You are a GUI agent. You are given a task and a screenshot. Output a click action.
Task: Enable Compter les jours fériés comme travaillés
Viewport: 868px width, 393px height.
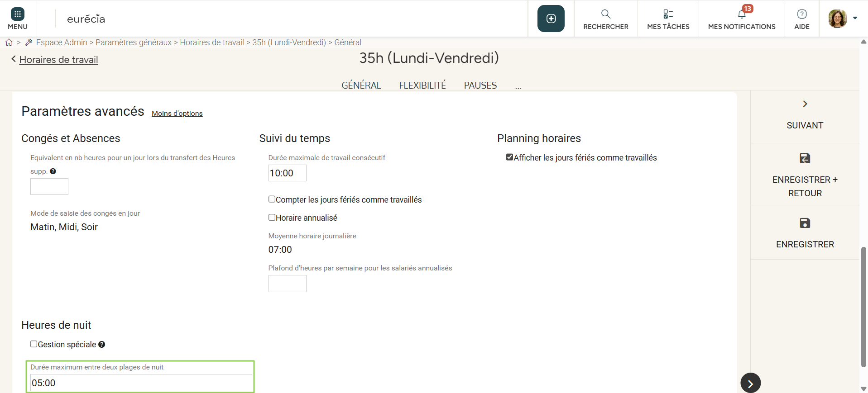(272, 199)
